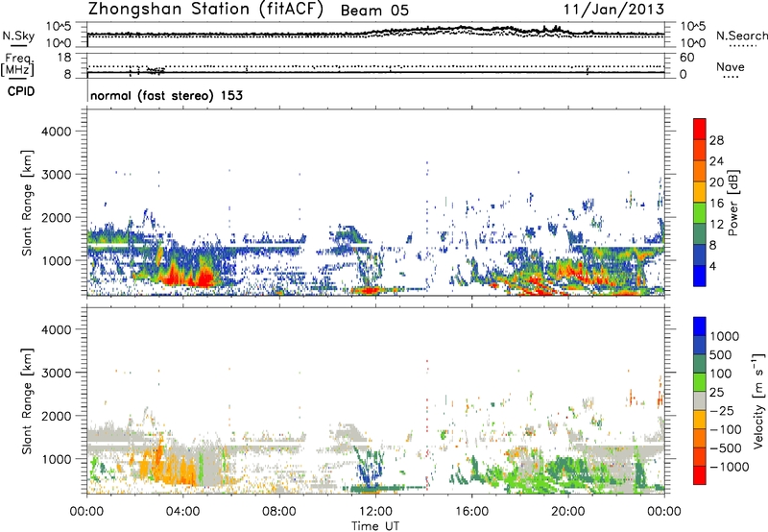
Task: Click the '4000' tick on power panel
Action: pos(56,132)
